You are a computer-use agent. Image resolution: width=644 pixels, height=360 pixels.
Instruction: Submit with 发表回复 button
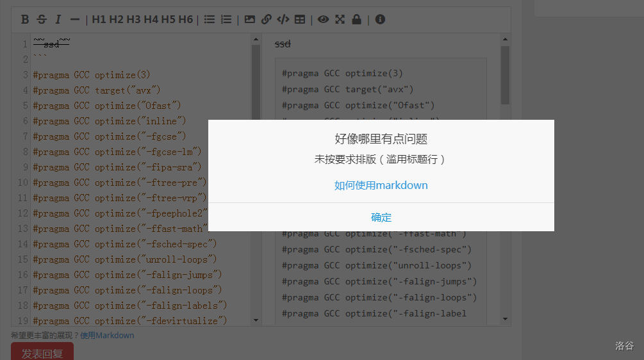pos(42,352)
